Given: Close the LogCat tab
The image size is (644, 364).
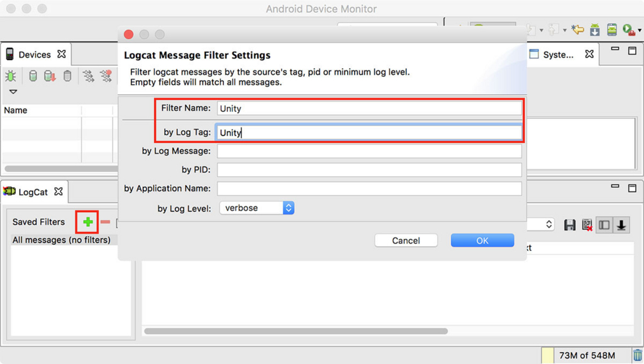Looking at the screenshot, I should pyautogui.click(x=58, y=191).
